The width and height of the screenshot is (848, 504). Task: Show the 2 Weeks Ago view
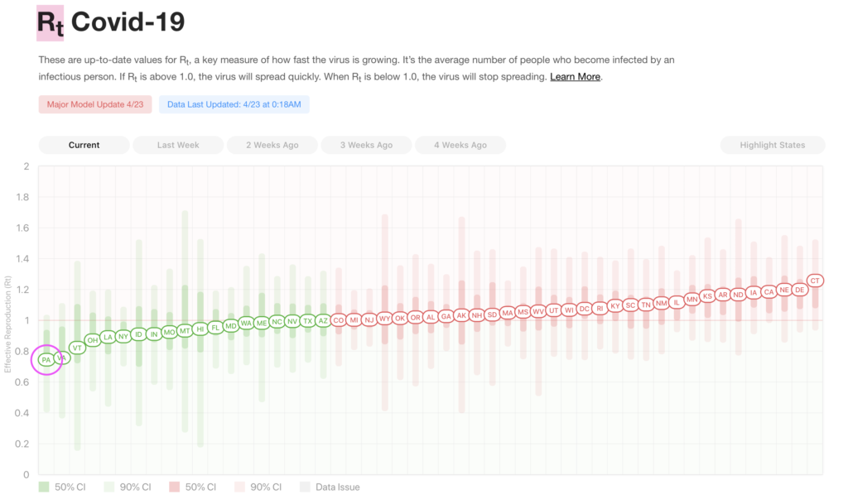click(272, 145)
